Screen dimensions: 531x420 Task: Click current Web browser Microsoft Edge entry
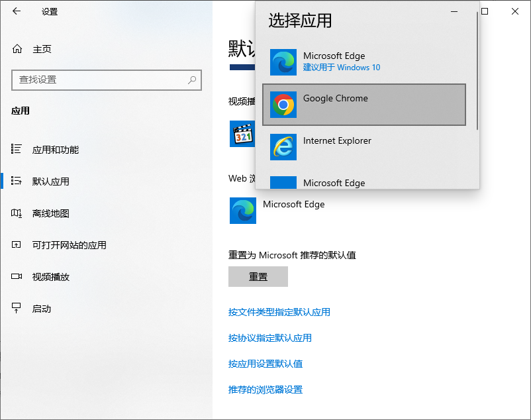point(278,210)
